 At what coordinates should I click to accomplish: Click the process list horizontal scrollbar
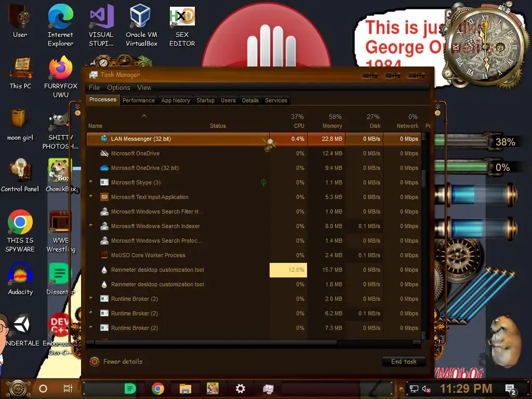[x=216, y=343]
